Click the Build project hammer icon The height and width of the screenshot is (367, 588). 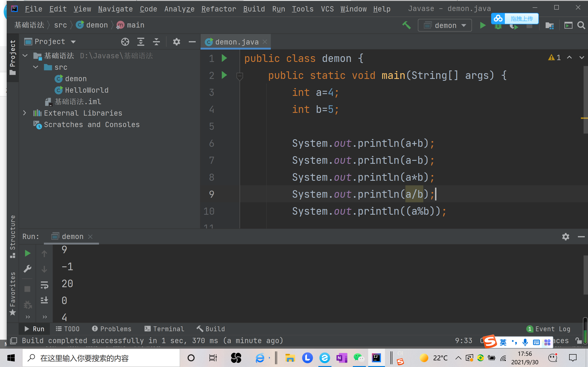pyautogui.click(x=406, y=25)
